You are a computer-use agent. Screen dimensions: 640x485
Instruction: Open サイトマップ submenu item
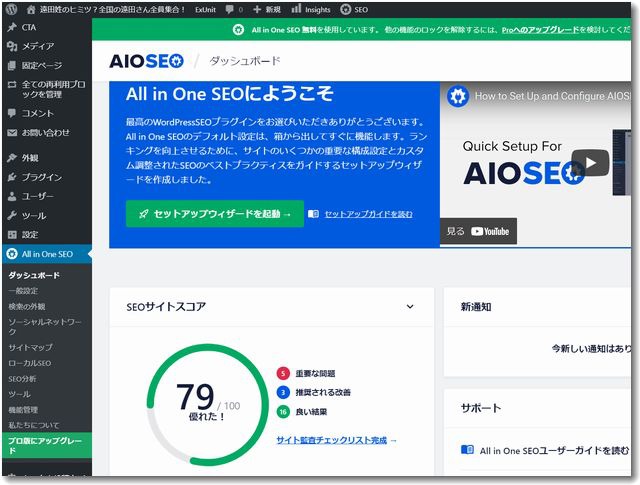click(30, 346)
